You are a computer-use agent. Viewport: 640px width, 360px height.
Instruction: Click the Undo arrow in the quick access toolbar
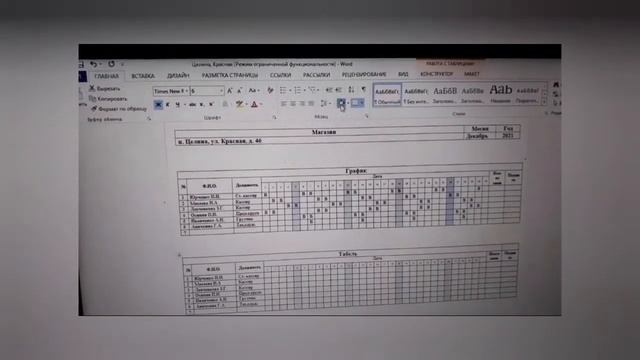click(93, 64)
